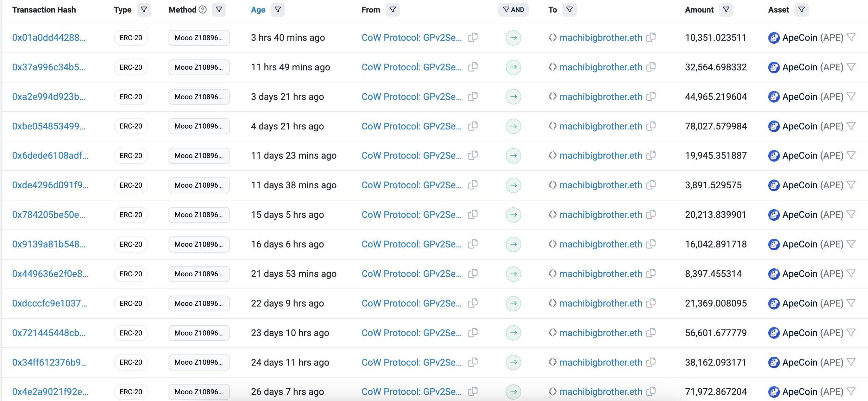
Task: Copy To address in 56,601.677779 row
Action: tap(651, 333)
